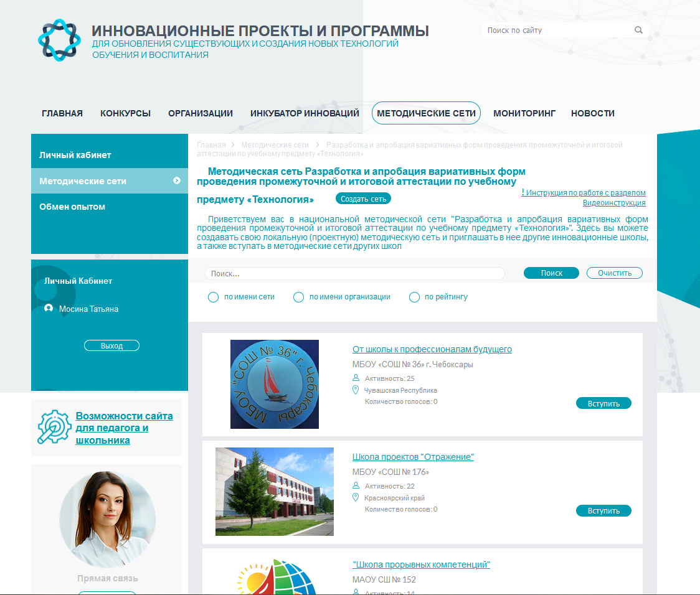Click the gear icon near Возможности сайта
The width and height of the screenshot is (700, 595).
point(54,427)
